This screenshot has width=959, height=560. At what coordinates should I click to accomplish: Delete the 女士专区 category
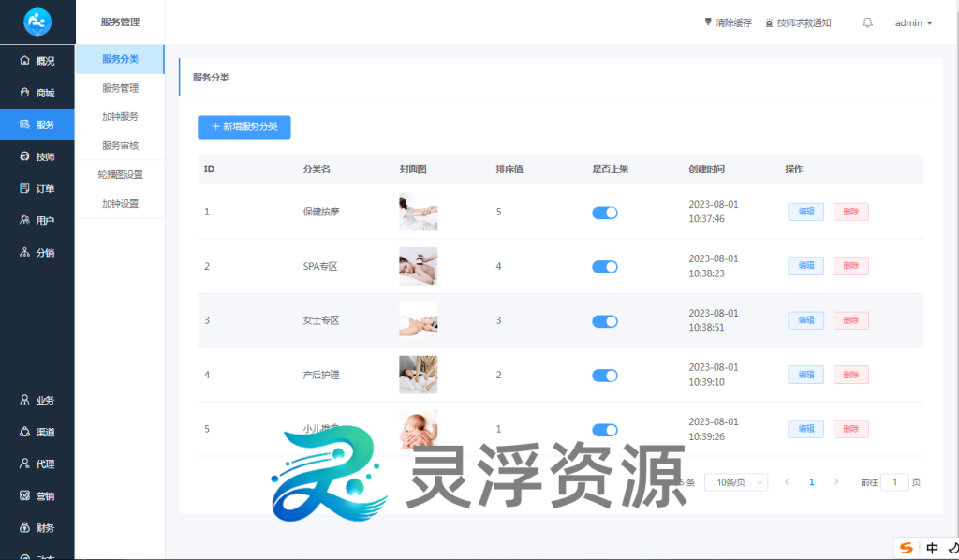coord(850,320)
